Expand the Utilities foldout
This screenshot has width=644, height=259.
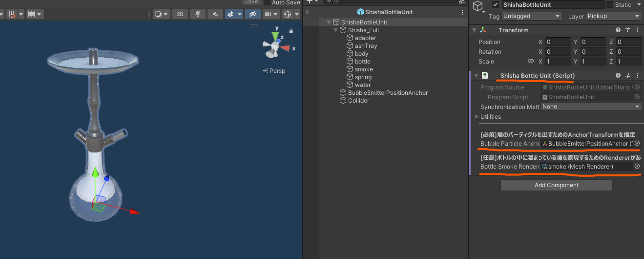point(477,117)
